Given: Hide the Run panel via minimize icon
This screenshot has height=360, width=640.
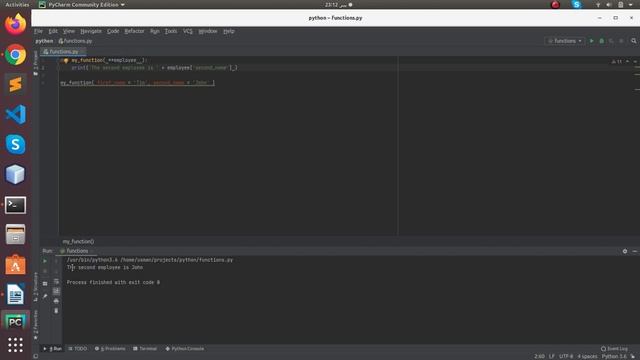Looking at the screenshot, I should tap(635, 251).
